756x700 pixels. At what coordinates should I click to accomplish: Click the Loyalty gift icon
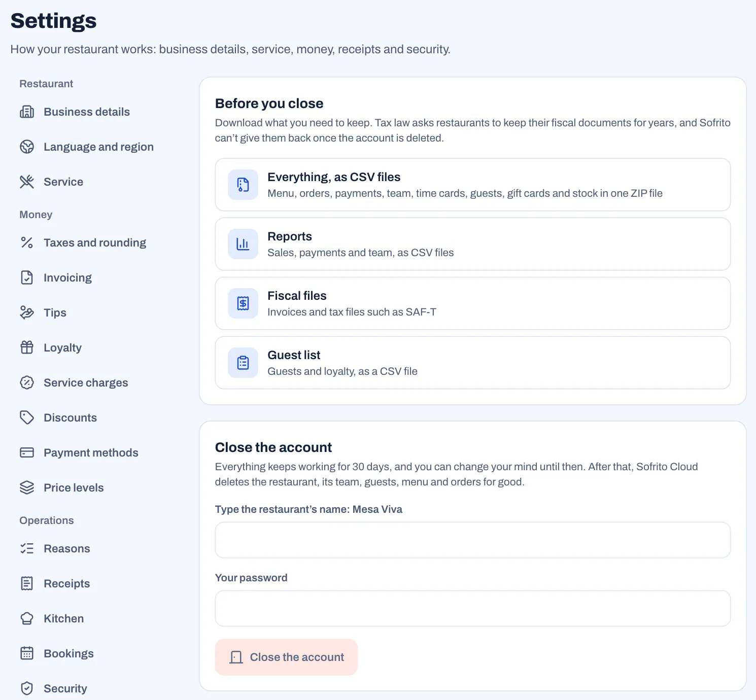pyautogui.click(x=27, y=348)
